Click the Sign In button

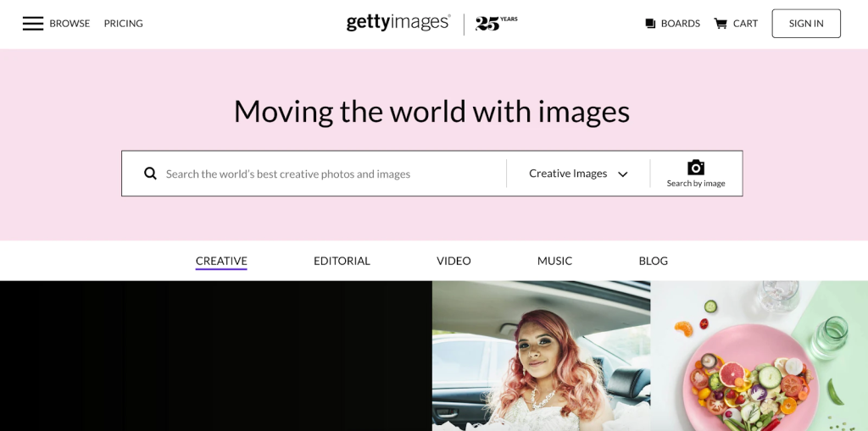tap(806, 23)
